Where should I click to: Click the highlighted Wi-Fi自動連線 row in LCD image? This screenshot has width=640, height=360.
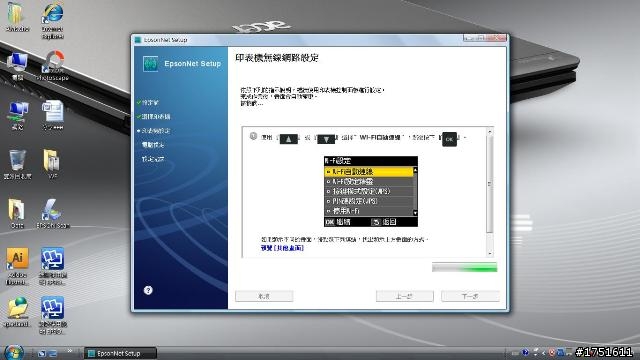tap(369, 172)
